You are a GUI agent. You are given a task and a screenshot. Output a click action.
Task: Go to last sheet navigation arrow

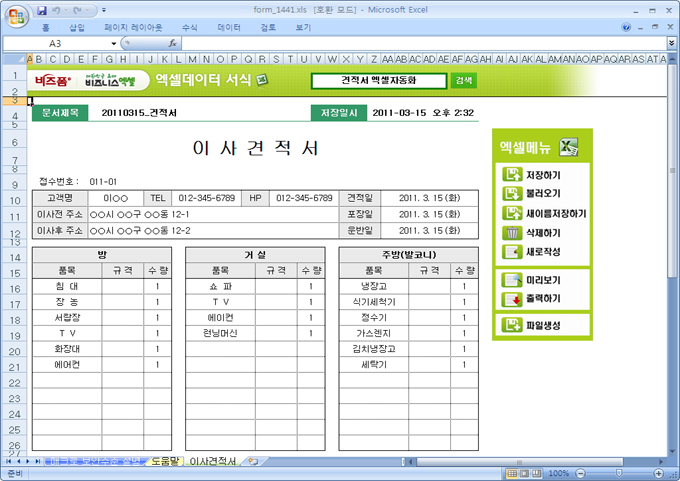(x=37, y=461)
